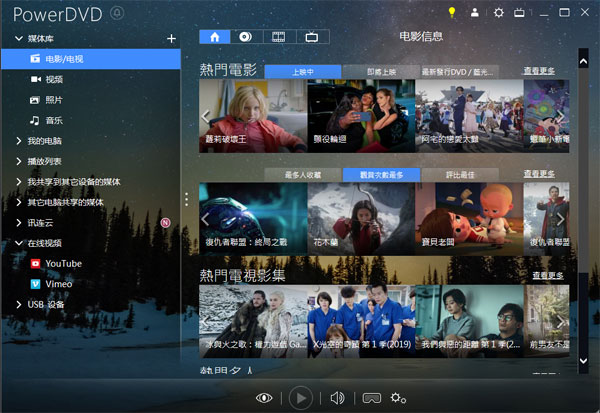Expand 我共享到其它设备的媒体 node
Screen dimensions: 600x413
pos(18,182)
